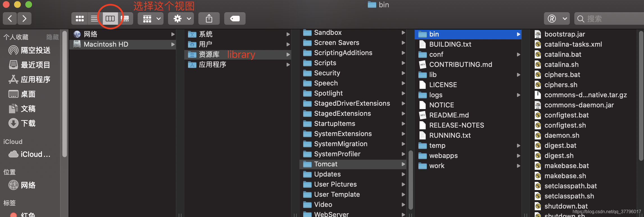Image resolution: width=644 pixels, height=217 pixels.
Task: Select the Updates folder
Action: tap(353, 174)
